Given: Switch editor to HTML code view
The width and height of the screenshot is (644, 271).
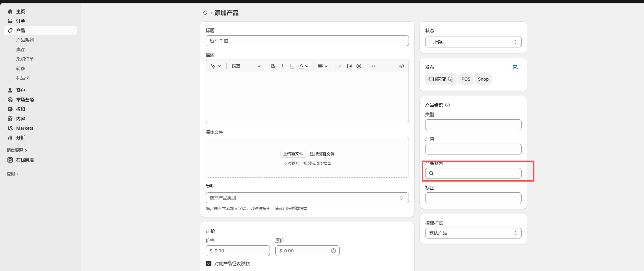Looking at the screenshot, I should click(401, 66).
